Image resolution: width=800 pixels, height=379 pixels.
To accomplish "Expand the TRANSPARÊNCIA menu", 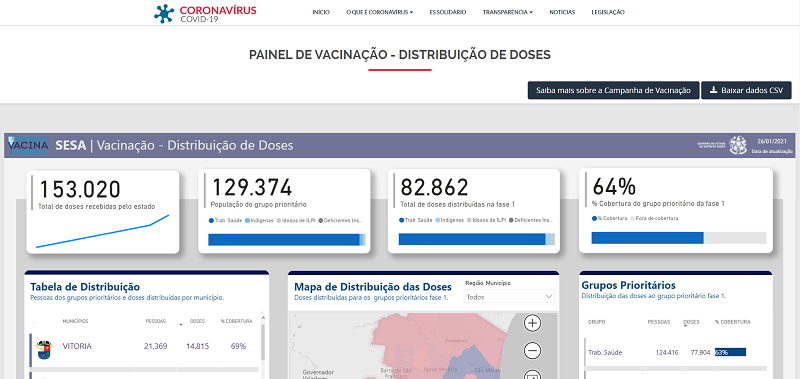I will [x=508, y=12].
